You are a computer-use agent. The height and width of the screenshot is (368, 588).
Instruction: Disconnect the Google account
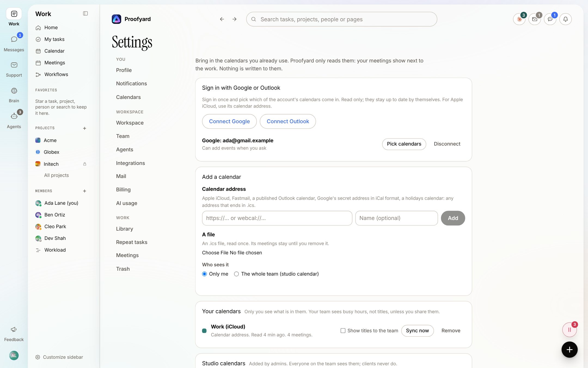point(447,144)
